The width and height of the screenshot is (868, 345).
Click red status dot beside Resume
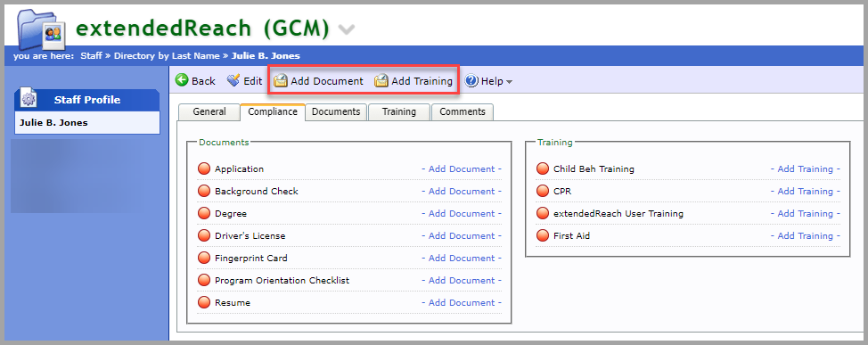tap(204, 302)
